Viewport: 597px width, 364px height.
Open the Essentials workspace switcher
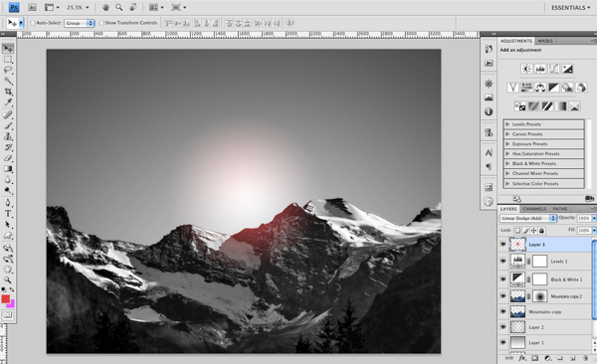[x=570, y=8]
